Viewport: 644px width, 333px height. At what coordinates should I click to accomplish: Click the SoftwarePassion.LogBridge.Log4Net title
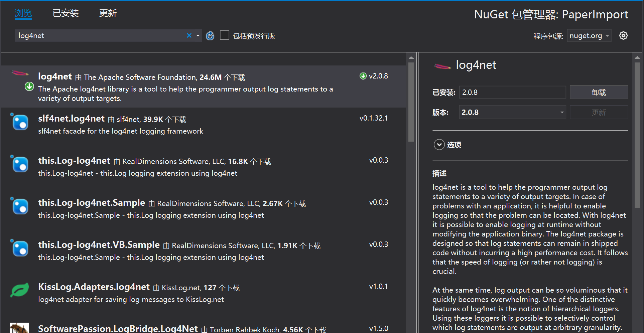pos(118,328)
